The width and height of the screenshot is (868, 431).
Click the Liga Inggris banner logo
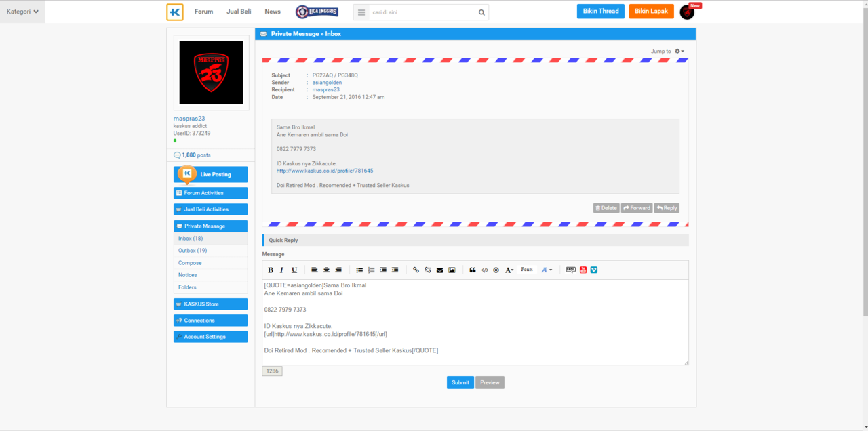tap(317, 12)
